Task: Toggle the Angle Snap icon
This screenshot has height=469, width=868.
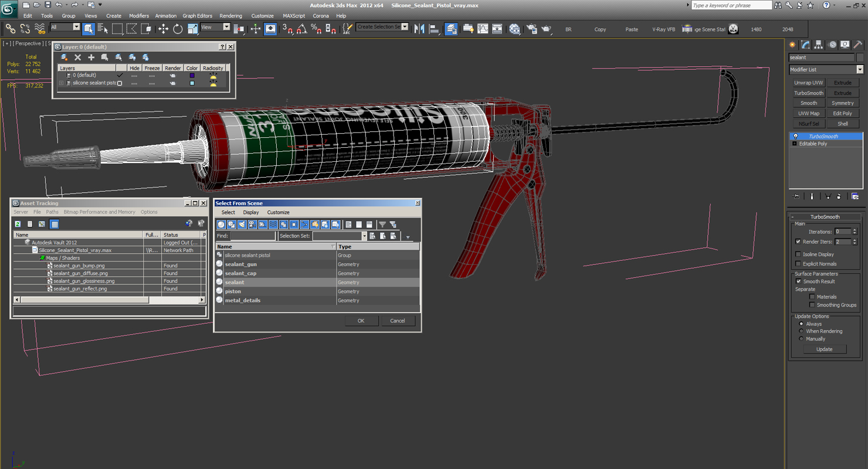Action: [301, 29]
